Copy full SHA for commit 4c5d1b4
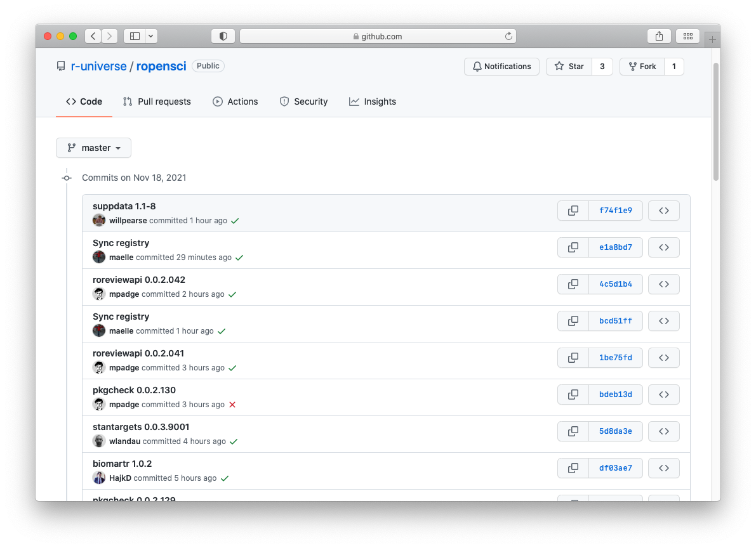 pyautogui.click(x=573, y=284)
